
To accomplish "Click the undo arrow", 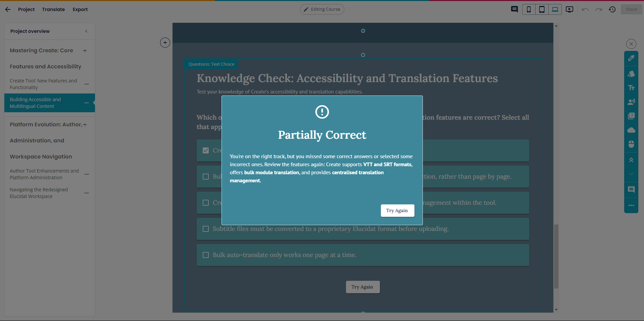I will pos(585,9).
